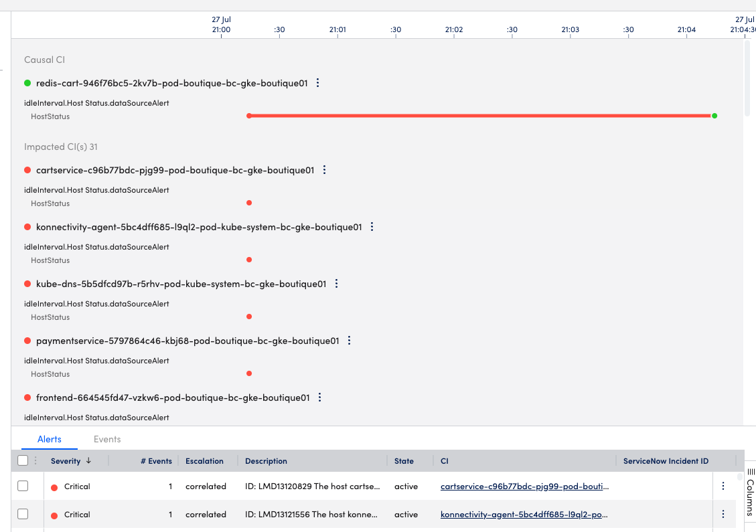Click the Impacted CI(s) 31 heading
756x532 pixels.
61,147
